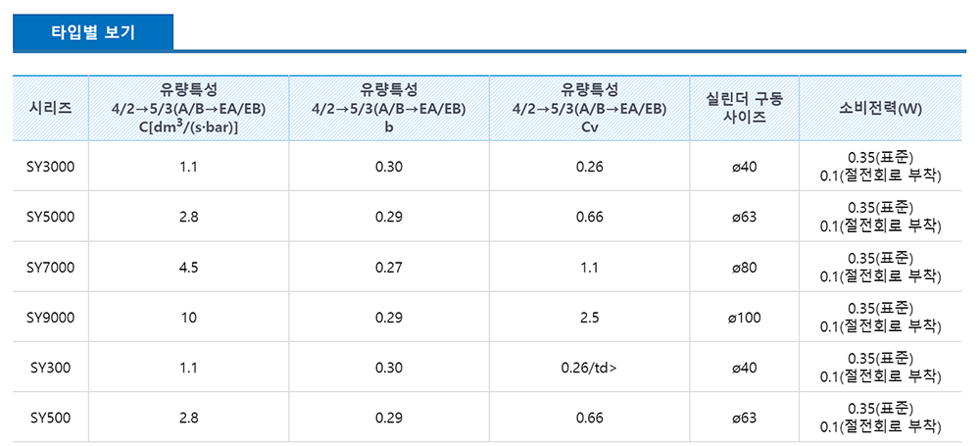This screenshot has height=446, width=980.
Task: Select the power consumption cell for SY5000
Action: [x=883, y=217]
